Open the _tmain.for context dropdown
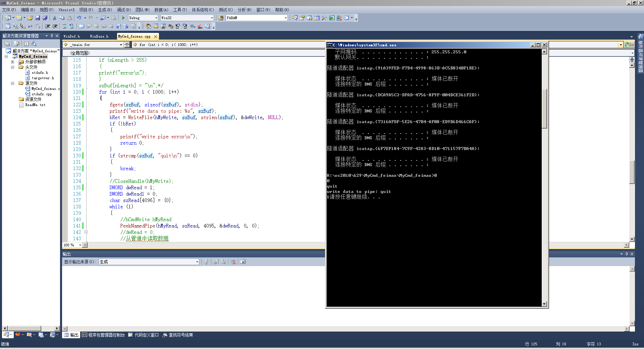 pyautogui.click(x=121, y=45)
